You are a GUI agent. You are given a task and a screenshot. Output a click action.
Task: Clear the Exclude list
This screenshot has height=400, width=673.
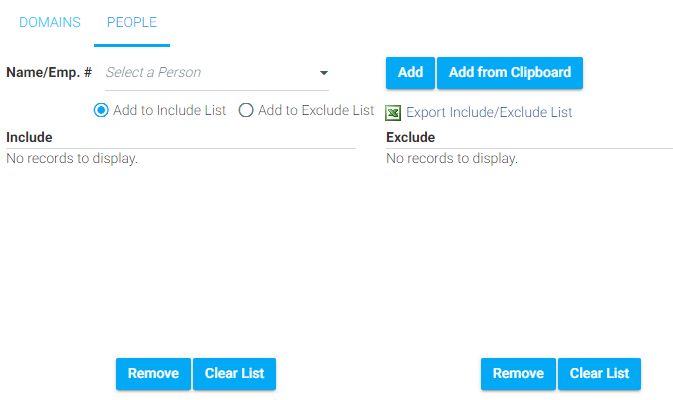point(599,373)
